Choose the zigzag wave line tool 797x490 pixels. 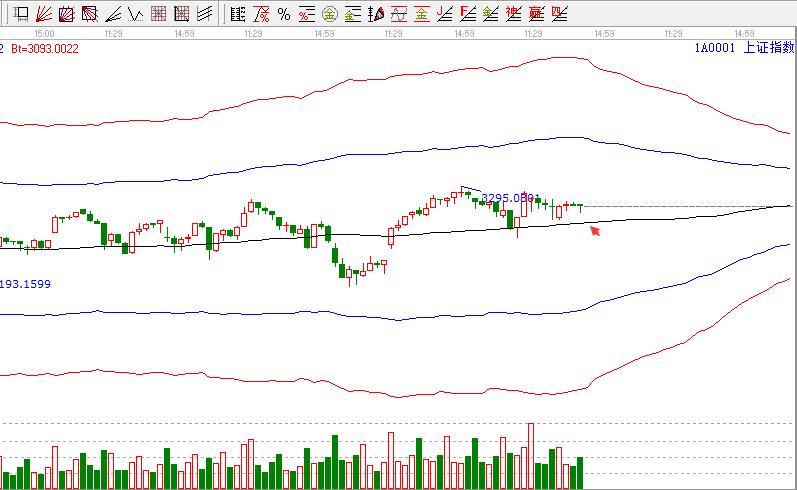(x=136, y=14)
